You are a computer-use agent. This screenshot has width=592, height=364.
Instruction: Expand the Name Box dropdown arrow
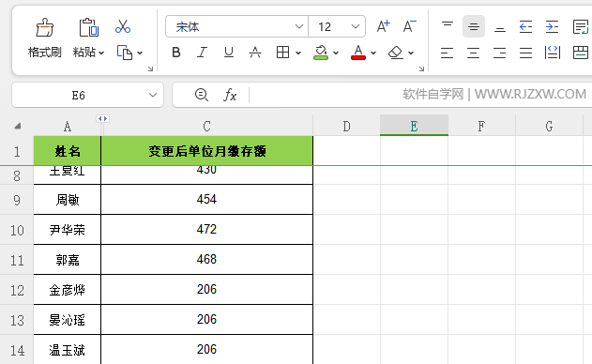pos(153,95)
